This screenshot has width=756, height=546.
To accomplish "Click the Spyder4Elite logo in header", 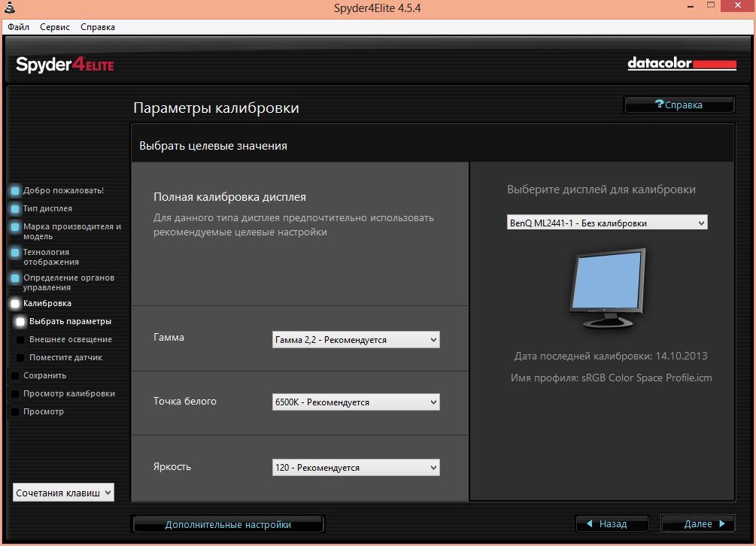I will 65,65.
